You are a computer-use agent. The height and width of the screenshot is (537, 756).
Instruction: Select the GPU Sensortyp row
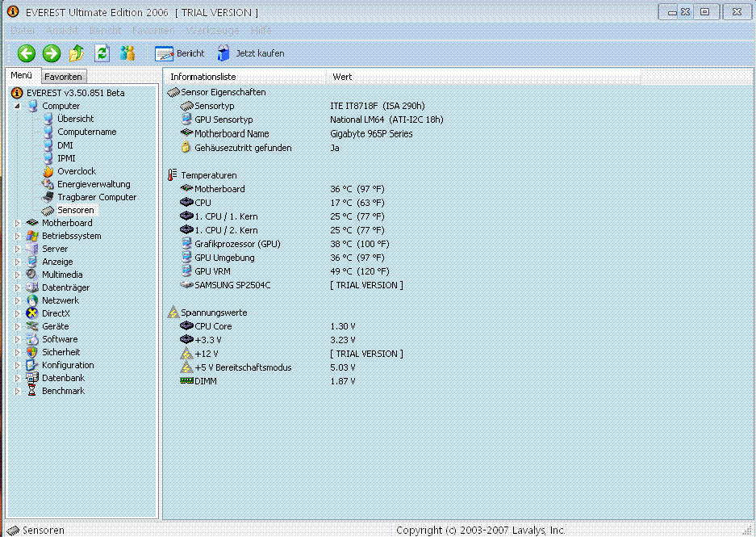(312, 120)
